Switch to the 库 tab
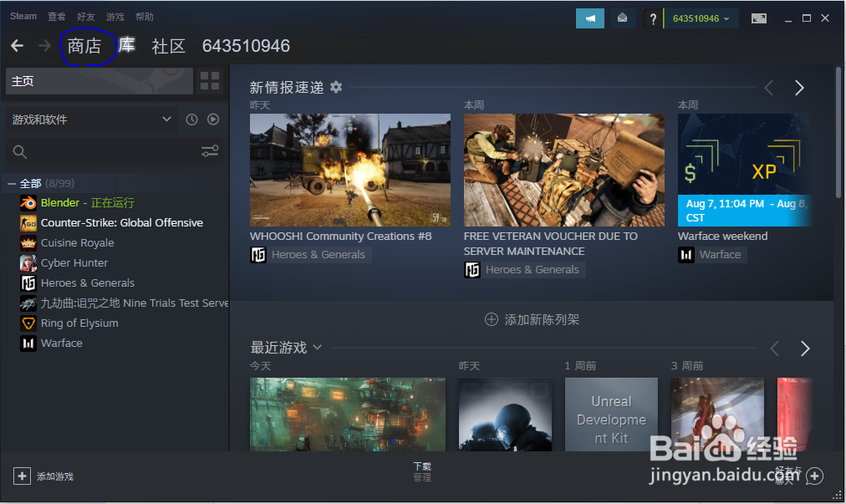The width and height of the screenshot is (846, 504). point(126,46)
